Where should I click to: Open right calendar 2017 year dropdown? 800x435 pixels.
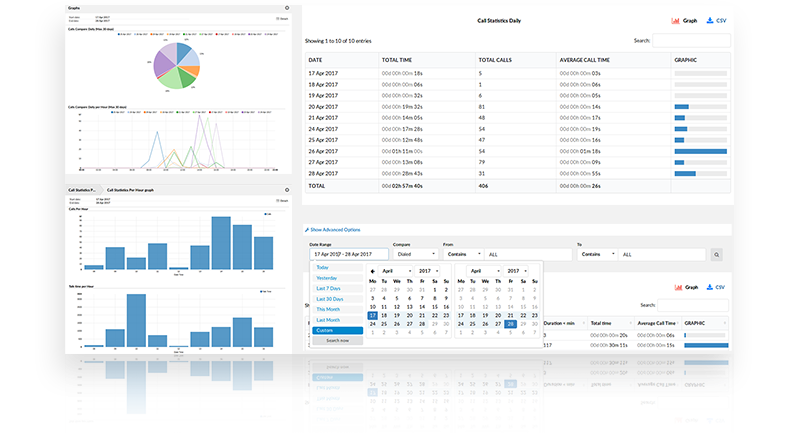pyautogui.click(x=516, y=271)
